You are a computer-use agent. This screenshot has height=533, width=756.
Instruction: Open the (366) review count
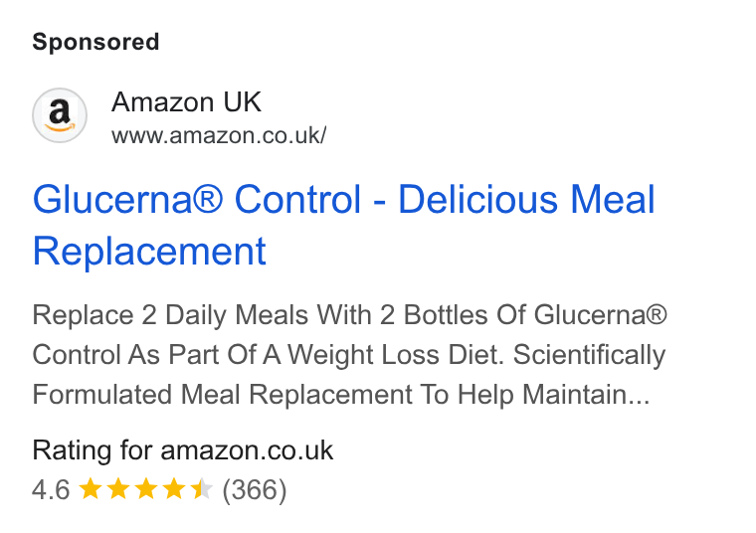(x=254, y=490)
